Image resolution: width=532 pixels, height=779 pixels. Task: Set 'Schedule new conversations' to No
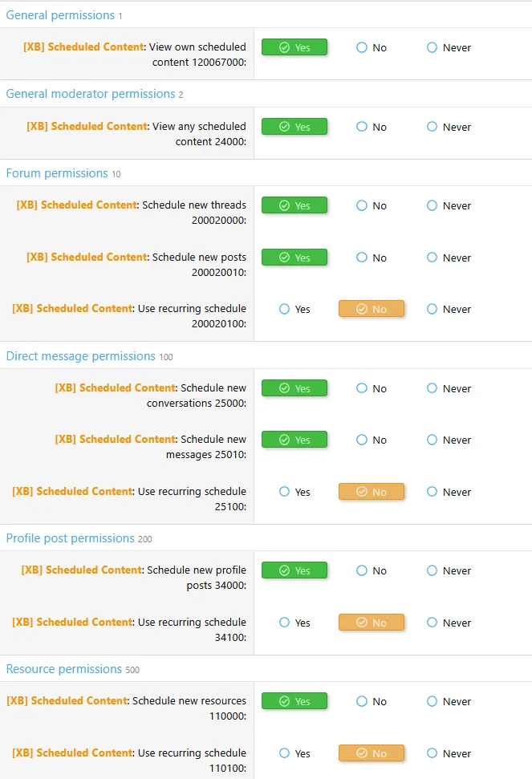pyautogui.click(x=362, y=388)
